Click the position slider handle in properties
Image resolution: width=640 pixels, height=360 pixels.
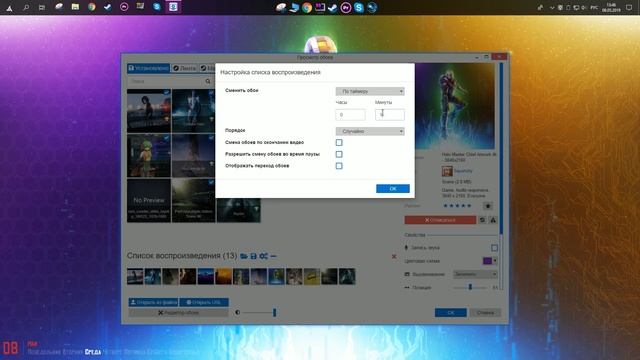tap(470, 287)
